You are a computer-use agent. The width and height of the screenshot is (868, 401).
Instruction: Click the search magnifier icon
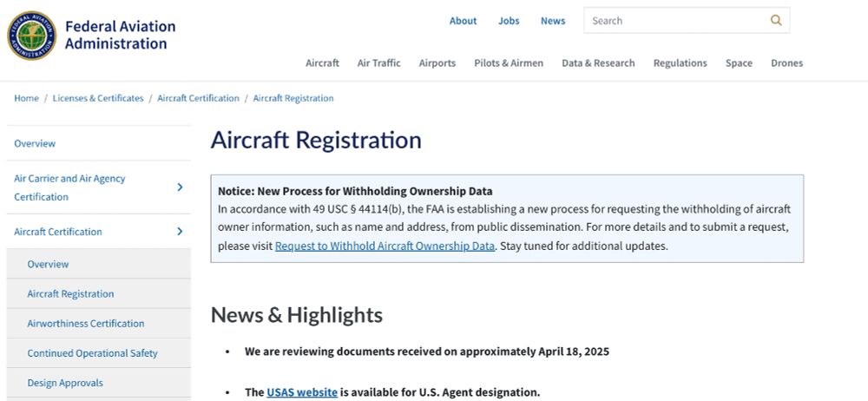coord(776,21)
